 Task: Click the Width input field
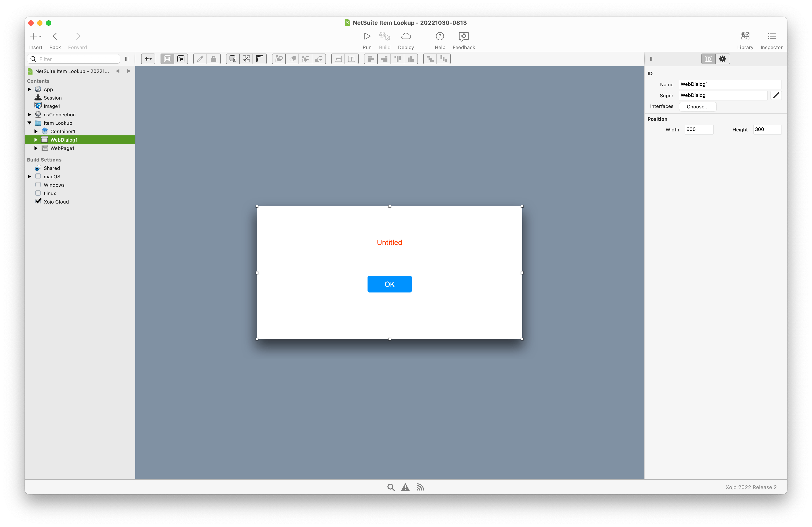point(699,129)
